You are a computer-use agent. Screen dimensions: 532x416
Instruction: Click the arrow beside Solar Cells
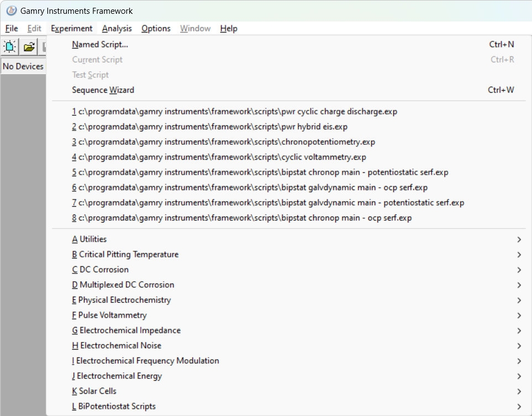(519, 392)
